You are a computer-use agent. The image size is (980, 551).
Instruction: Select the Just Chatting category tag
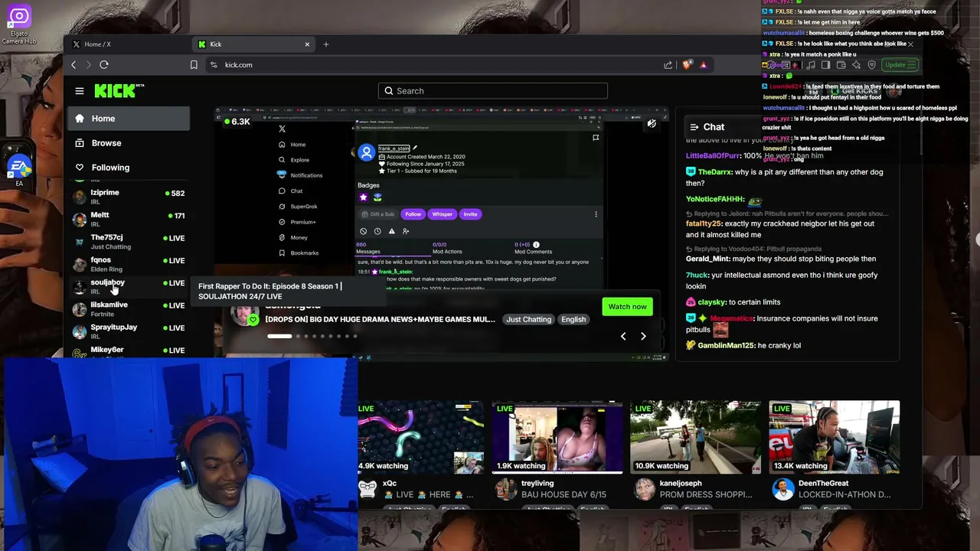[528, 320]
